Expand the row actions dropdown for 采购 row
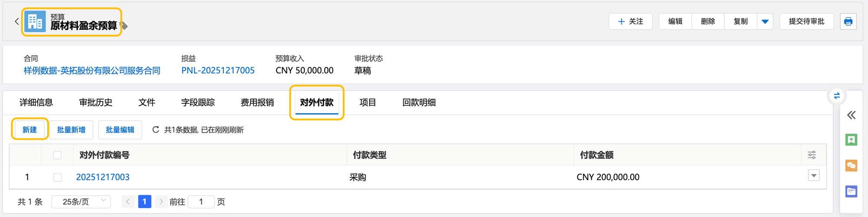The height and width of the screenshot is (217, 868). point(814,176)
